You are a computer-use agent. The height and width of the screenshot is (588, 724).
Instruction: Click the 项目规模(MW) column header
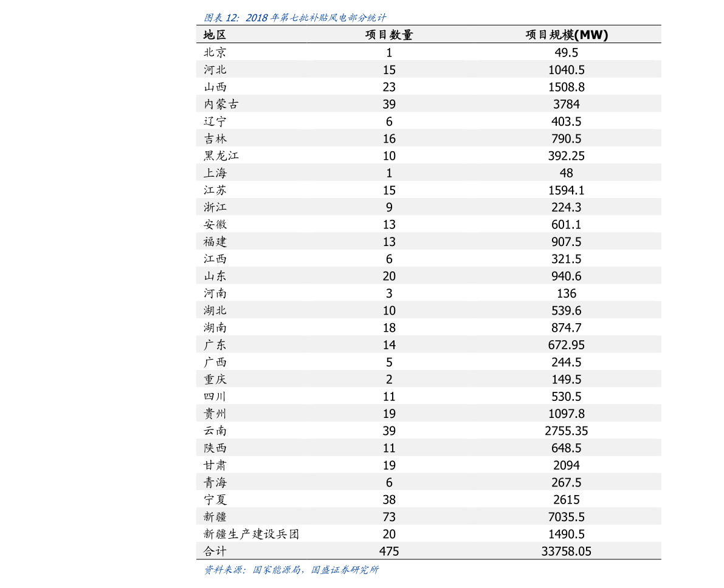[x=567, y=35]
